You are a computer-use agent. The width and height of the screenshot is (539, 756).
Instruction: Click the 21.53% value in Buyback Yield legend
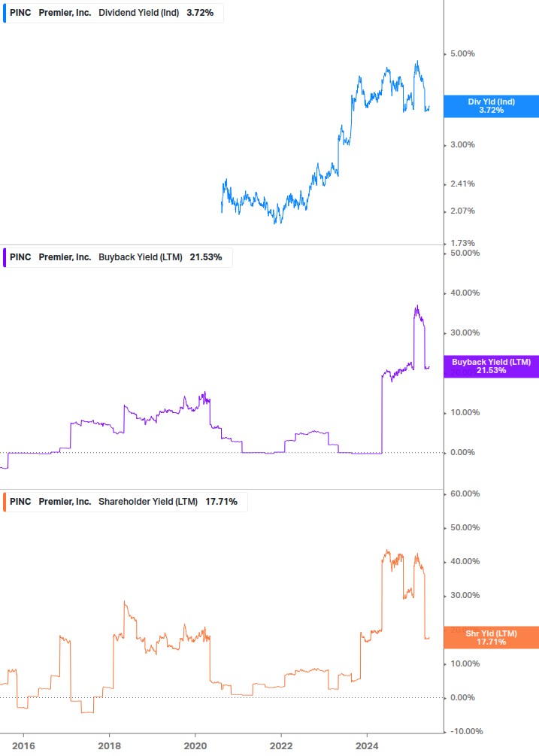click(x=206, y=257)
